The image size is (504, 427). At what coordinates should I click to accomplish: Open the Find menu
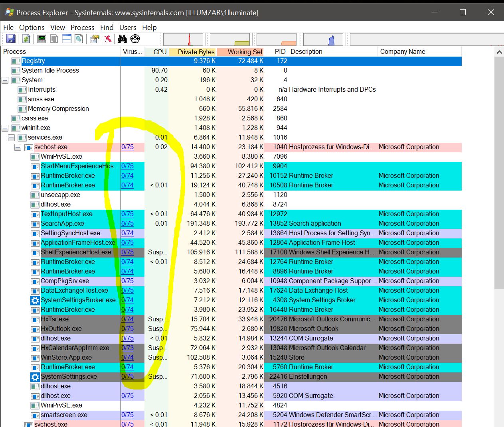107,27
